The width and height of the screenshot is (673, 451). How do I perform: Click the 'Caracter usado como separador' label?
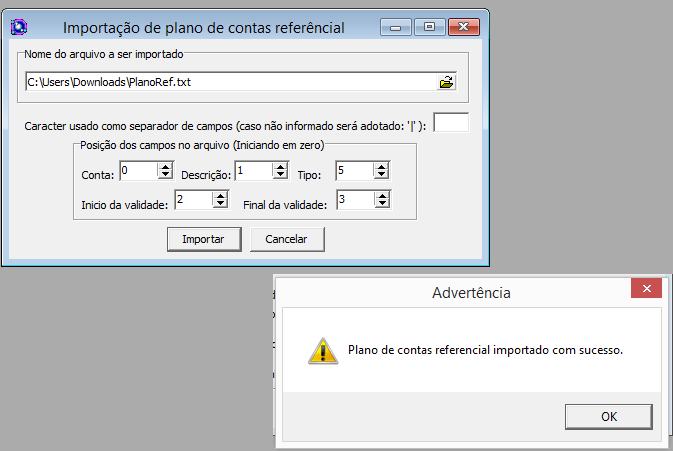pyautogui.click(x=225, y=126)
